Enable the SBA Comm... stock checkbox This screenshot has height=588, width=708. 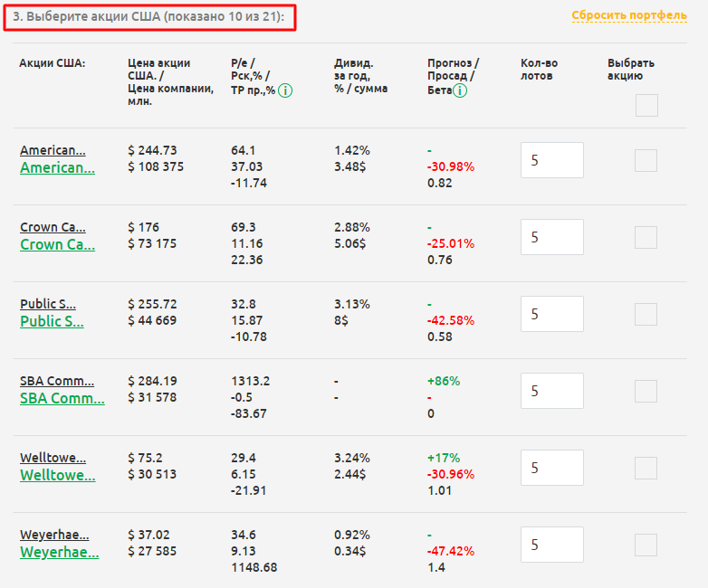pyautogui.click(x=646, y=392)
